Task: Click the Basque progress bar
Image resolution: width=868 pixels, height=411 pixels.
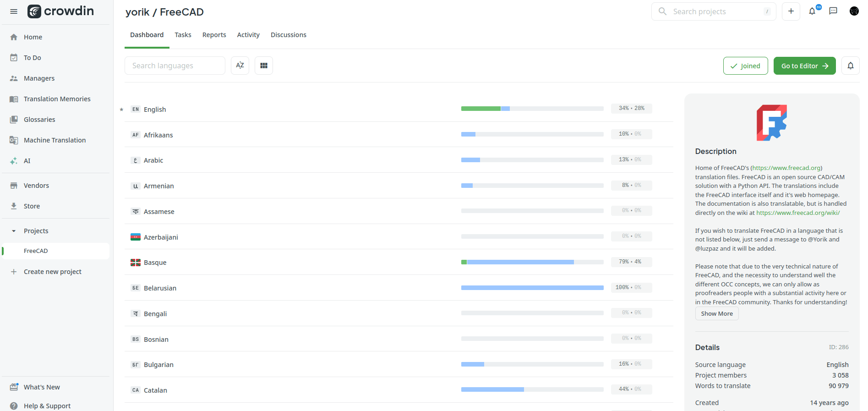Action: (x=532, y=262)
